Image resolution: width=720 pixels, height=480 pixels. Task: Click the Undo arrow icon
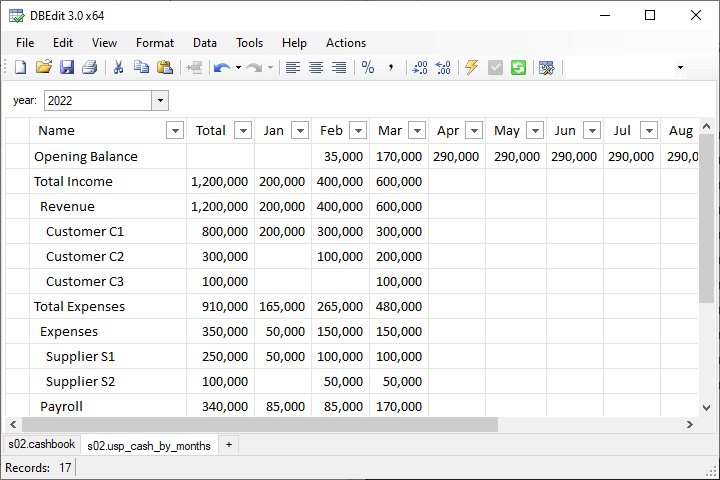(222, 68)
